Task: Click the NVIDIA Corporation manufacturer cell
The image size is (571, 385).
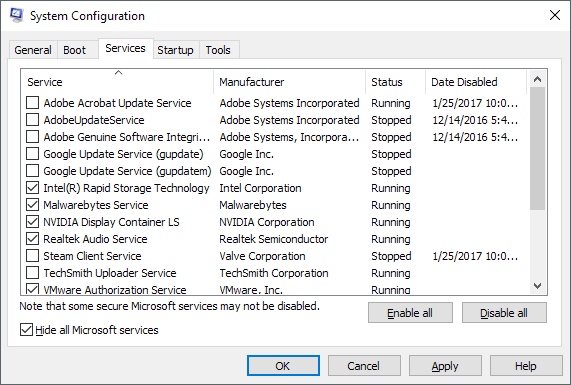Action: click(x=267, y=222)
